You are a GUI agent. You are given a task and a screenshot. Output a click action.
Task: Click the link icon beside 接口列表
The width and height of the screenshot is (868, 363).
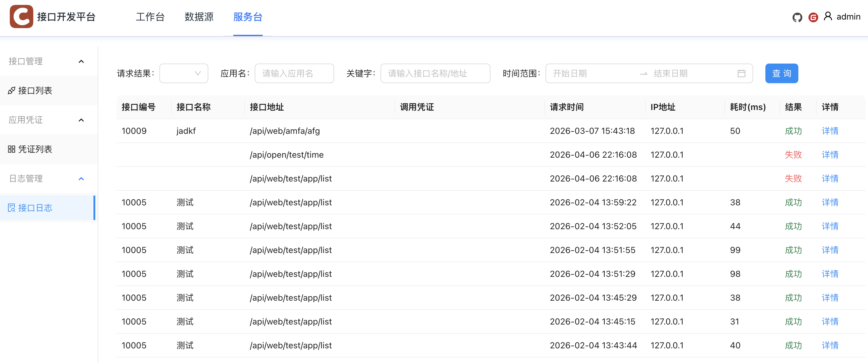click(x=12, y=90)
